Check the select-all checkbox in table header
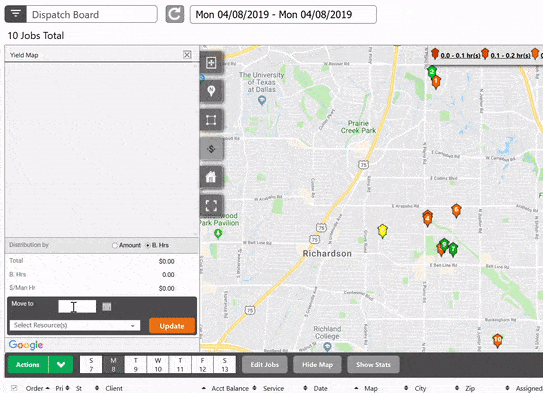This screenshot has height=393, width=543. (x=14, y=388)
